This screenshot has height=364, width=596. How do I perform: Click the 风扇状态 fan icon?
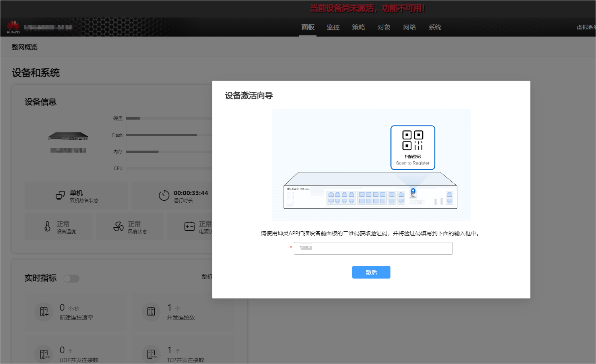118,227
